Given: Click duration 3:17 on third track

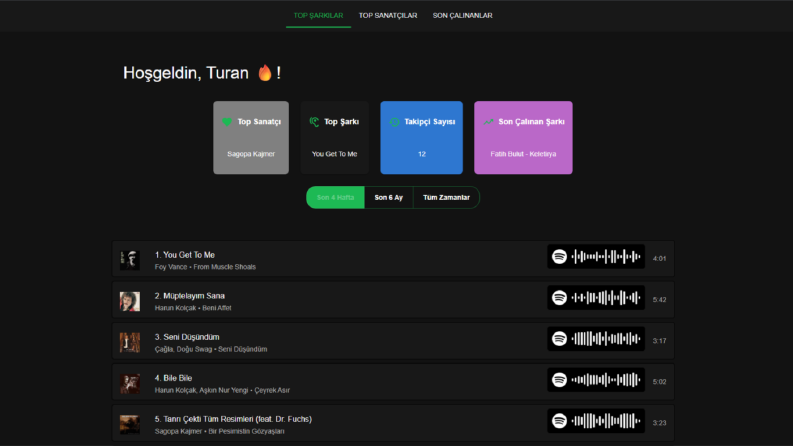Looking at the screenshot, I should coord(659,341).
